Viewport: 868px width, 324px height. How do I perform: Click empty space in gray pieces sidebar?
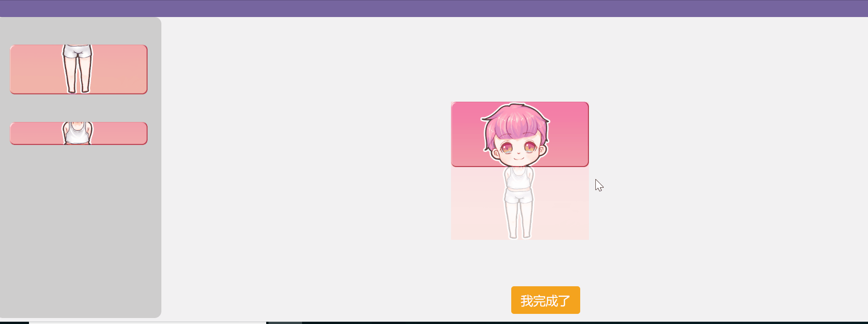point(80,230)
